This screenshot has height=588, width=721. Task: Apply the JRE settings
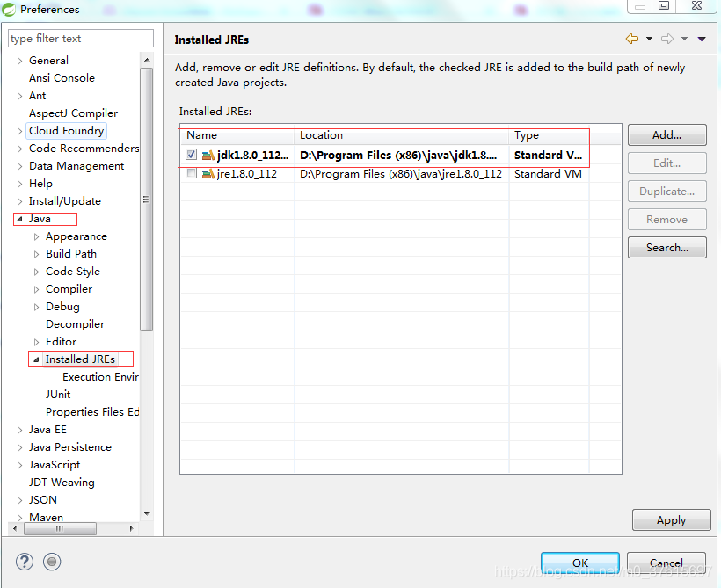(x=671, y=519)
